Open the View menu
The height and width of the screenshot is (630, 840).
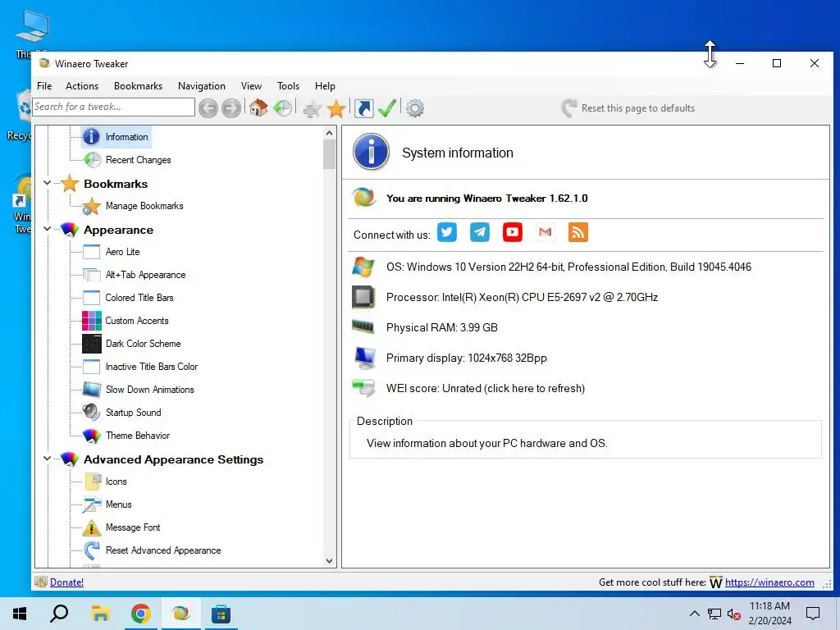(251, 86)
